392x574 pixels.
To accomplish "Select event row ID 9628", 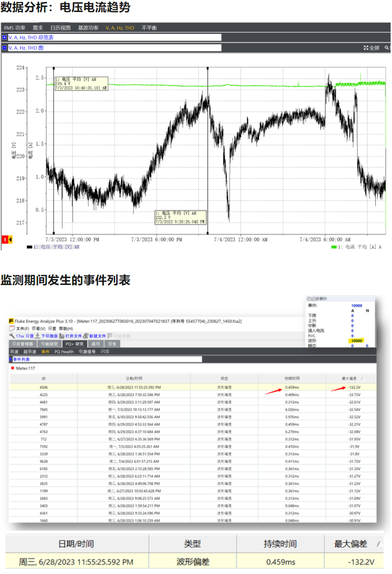I will tap(193, 461).
